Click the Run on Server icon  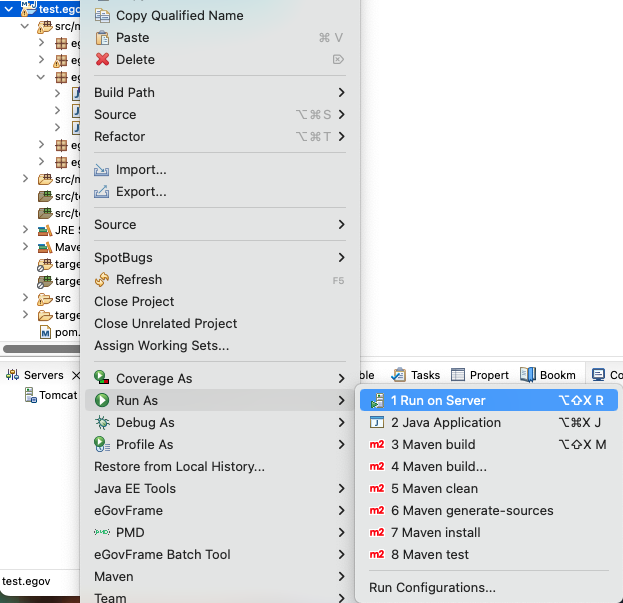(x=377, y=400)
